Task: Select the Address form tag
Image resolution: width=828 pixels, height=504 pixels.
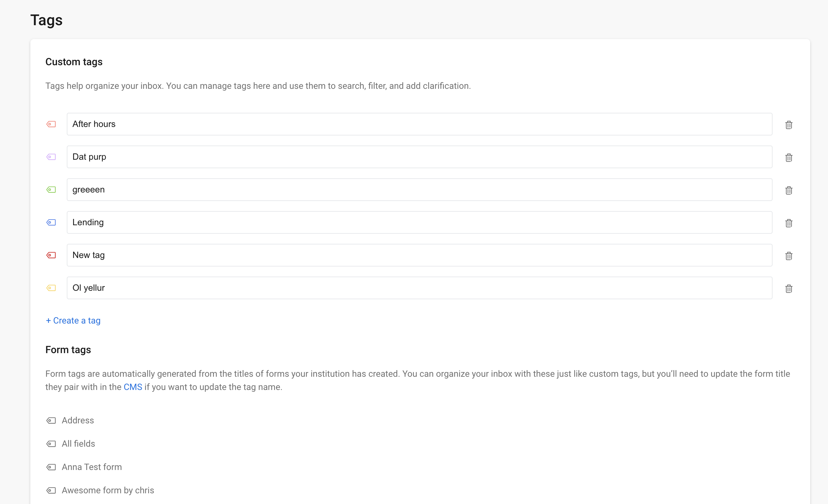Action: [x=78, y=420]
